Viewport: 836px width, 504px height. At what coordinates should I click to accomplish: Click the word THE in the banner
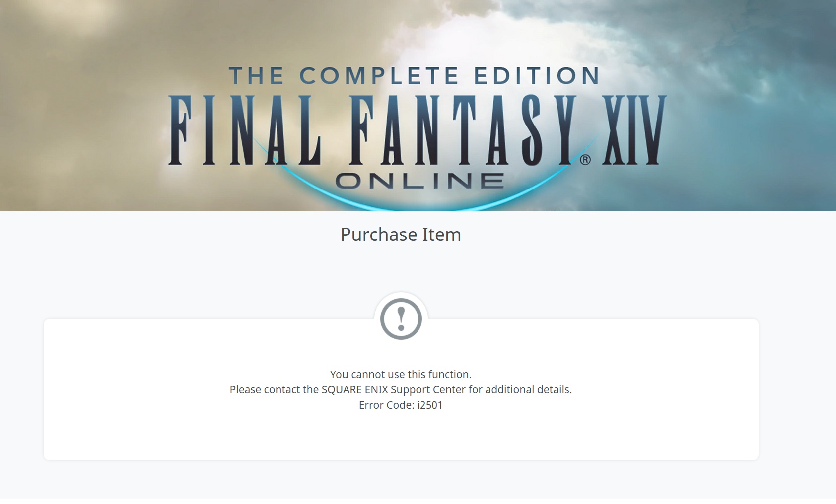pos(256,76)
